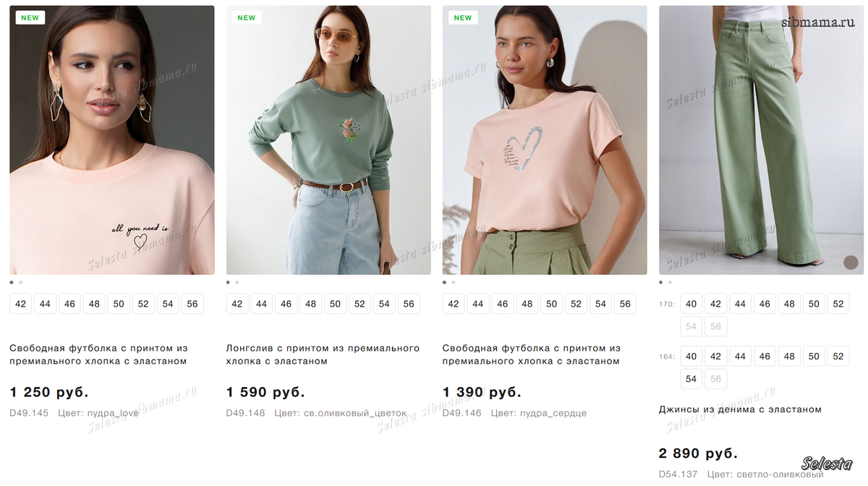This screenshot has height=486, width=868.
Task: Choose size 40 in the jeans 170 height row
Action: tap(691, 304)
